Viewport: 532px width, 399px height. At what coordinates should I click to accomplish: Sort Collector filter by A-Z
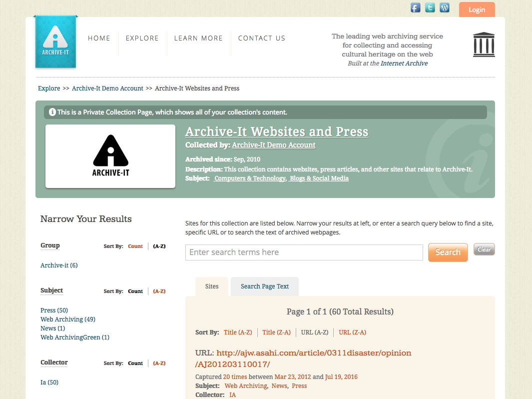pyautogui.click(x=159, y=363)
